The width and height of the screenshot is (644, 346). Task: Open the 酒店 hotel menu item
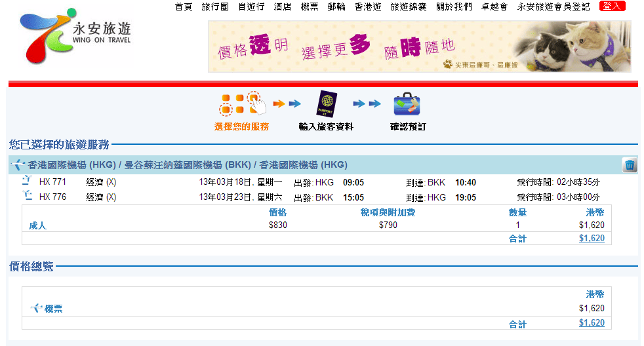[x=283, y=7]
